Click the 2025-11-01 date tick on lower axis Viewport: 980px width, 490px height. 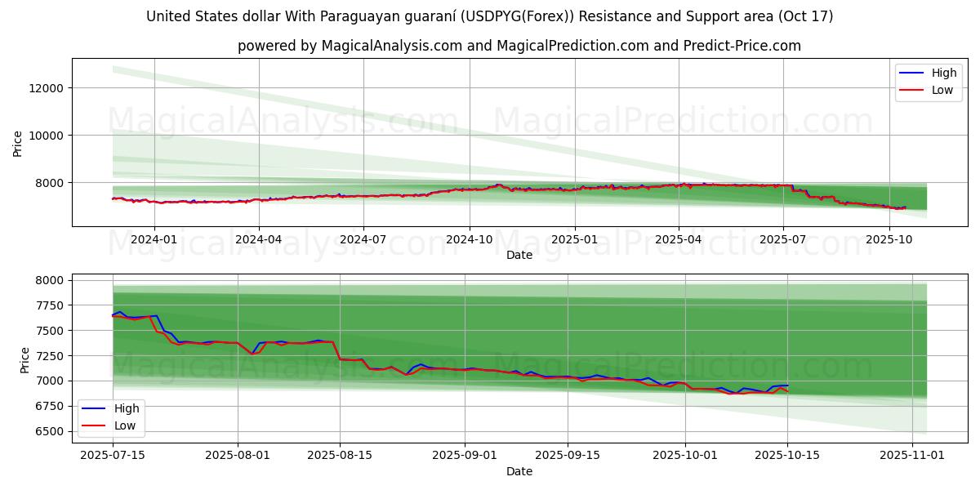912,455
